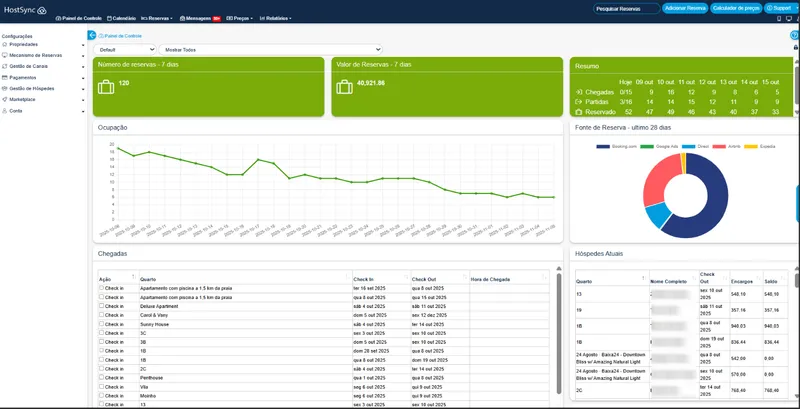The image size is (800, 409).
Task: Toggle Airbnb legend swatch in chart
Action: coord(719,146)
